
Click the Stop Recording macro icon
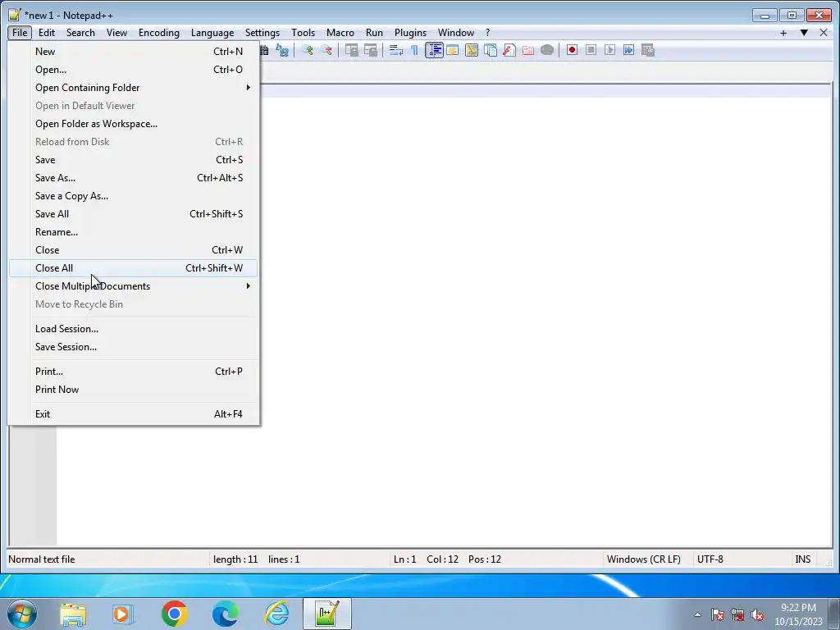(x=591, y=50)
